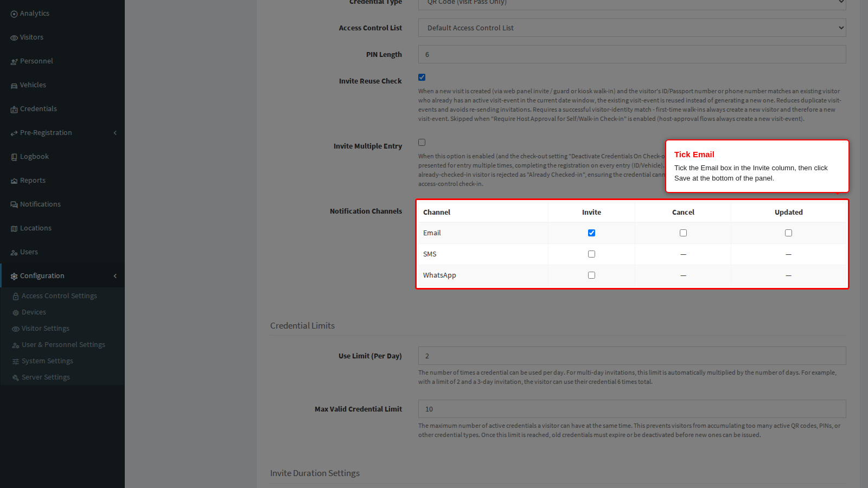Screen dimensions: 868x488
Task: Open the Access Control List dropdown
Action: tap(632, 28)
